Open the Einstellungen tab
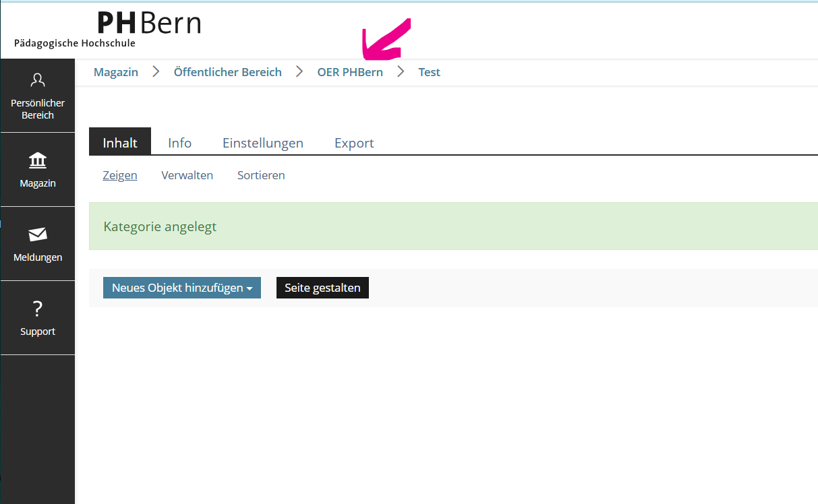The height and width of the screenshot is (504, 818). click(262, 142)
